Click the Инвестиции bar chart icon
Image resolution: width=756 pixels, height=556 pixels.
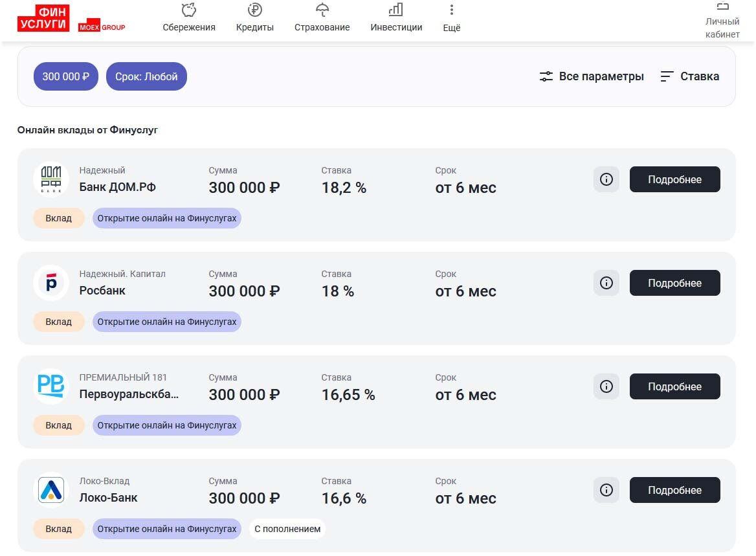pyautogui.click(x=396, y=10)
